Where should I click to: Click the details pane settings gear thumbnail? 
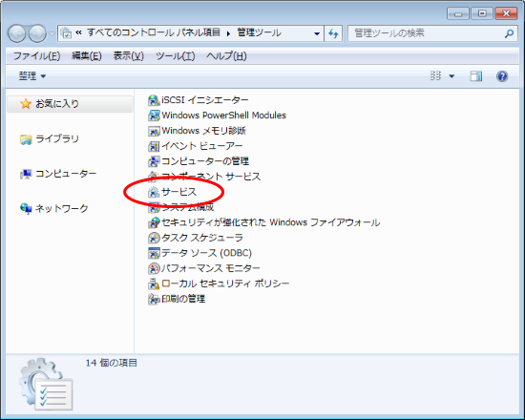[x=46, y=384]
